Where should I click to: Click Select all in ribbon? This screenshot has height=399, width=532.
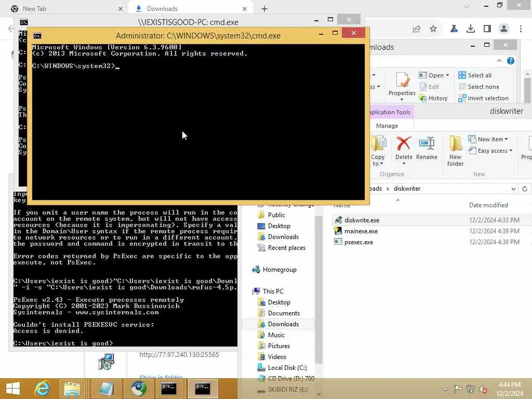[x=475, y=75]
